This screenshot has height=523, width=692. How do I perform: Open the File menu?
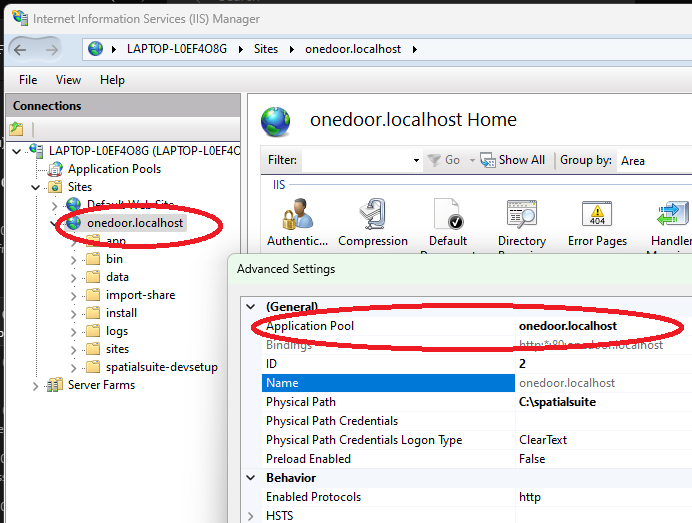click(28, 80)
